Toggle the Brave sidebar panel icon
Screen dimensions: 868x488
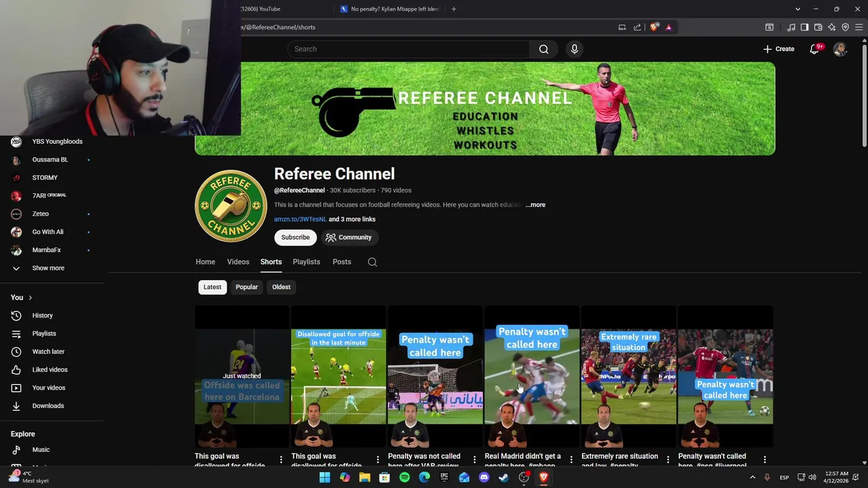pyautogui.click(x=804, y=27)
